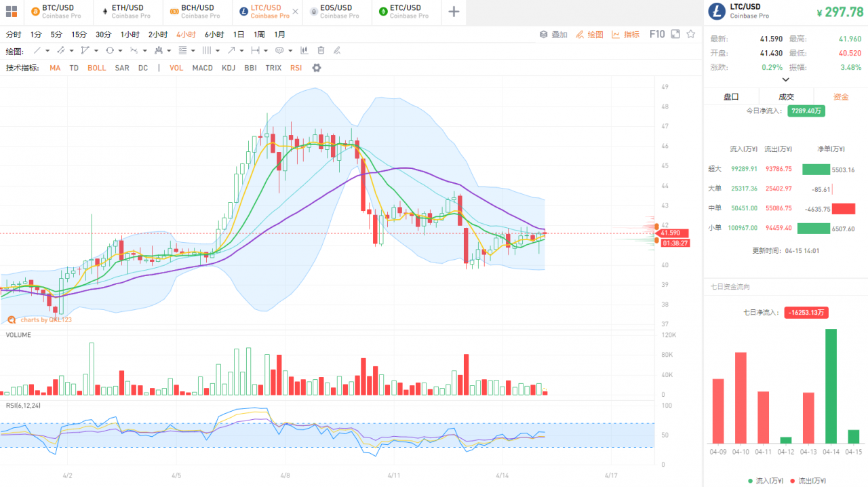
Task: Toggle the BOLL indicator off
Action: pos(96,68)
